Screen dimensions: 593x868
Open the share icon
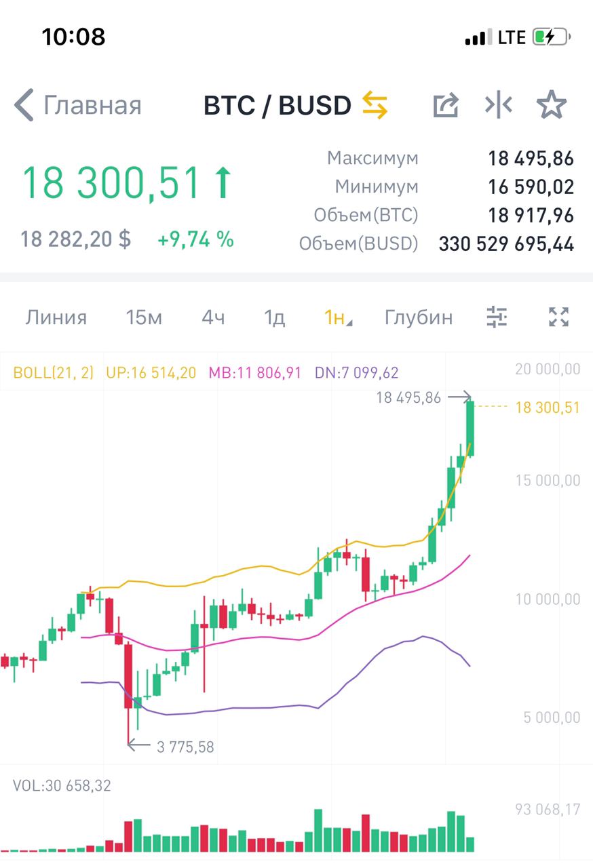pyautogui.click(x=446, y=105)
